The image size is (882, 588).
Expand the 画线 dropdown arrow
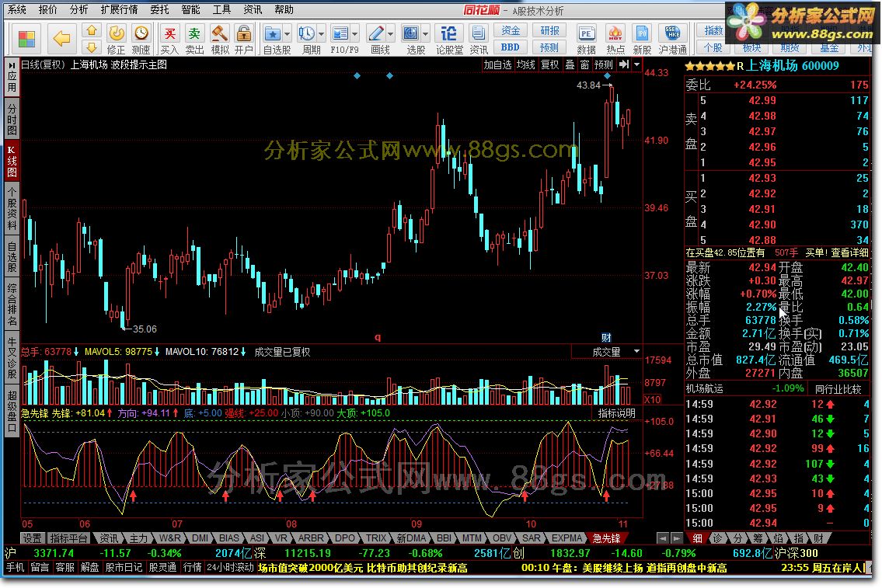tap(391, 34)
